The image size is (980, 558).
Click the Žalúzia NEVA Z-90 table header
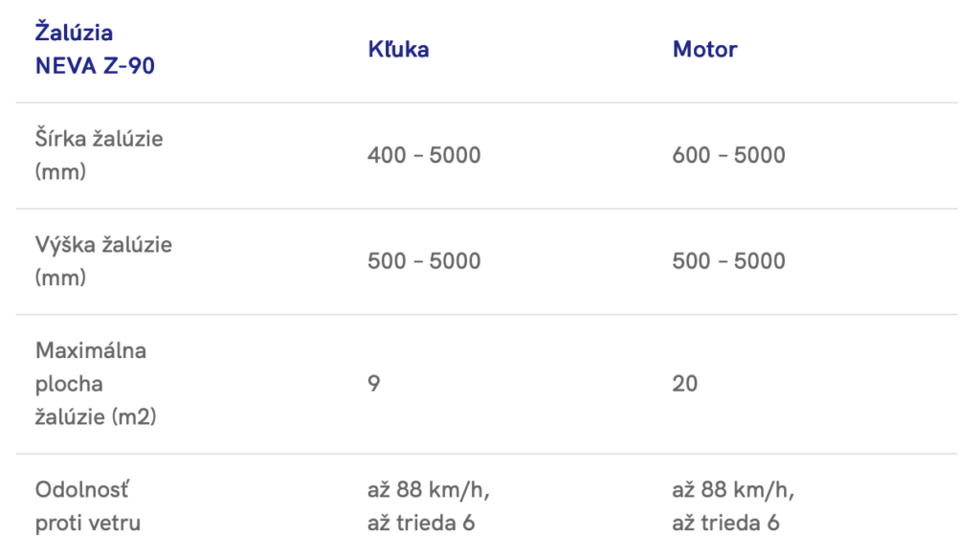(x=95, y=50)
